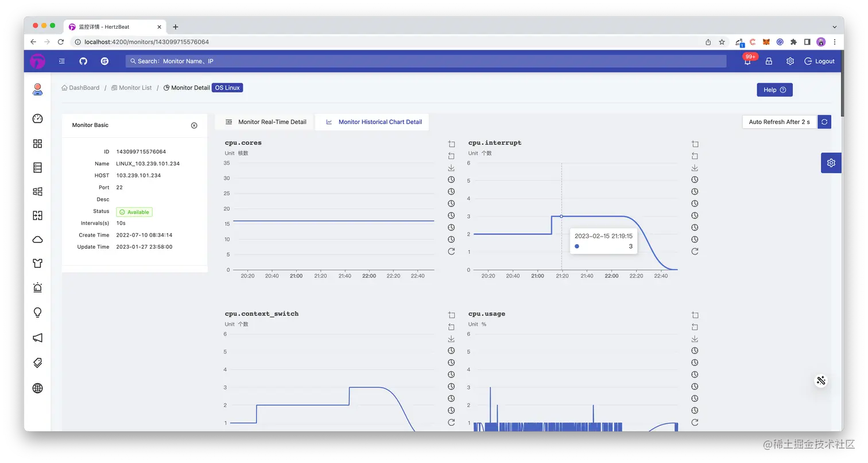Open the megaphone icon in the sidebar
The height and width of the screenshot is (463, 868).
point(37,338)
